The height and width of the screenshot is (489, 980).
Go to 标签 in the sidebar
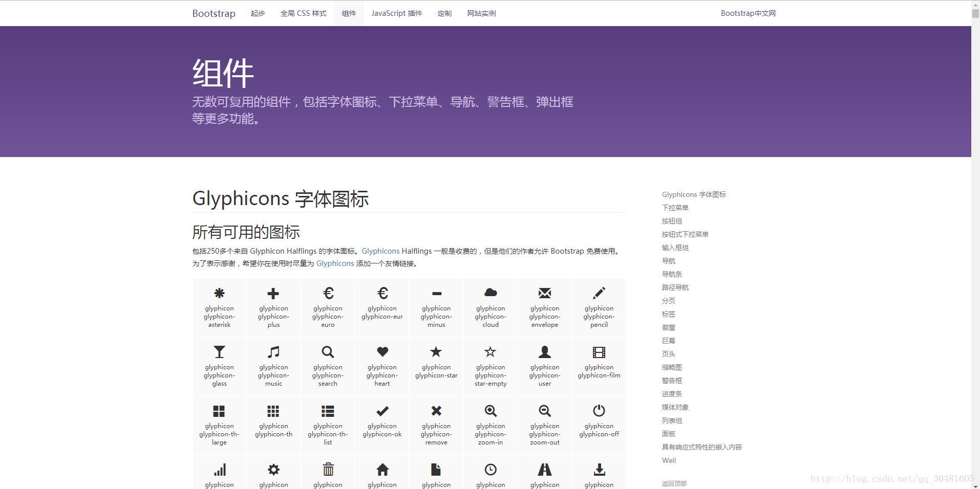pos(669,314)
